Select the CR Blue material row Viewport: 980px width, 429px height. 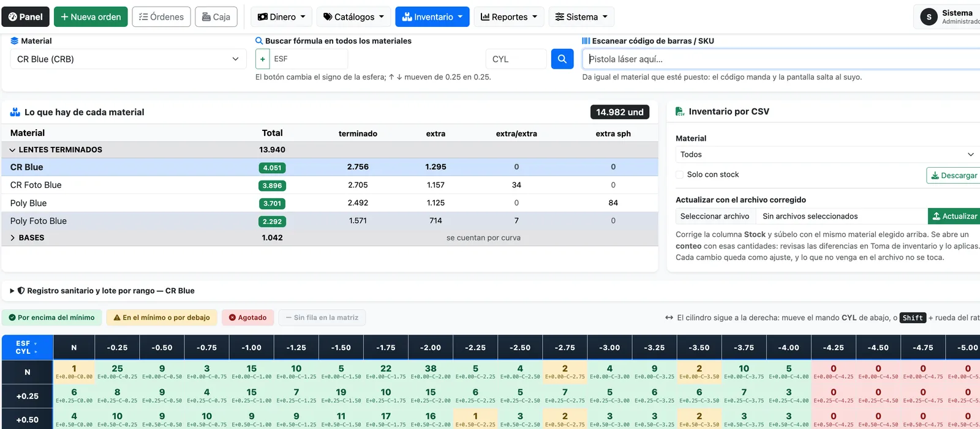(330, 167)
